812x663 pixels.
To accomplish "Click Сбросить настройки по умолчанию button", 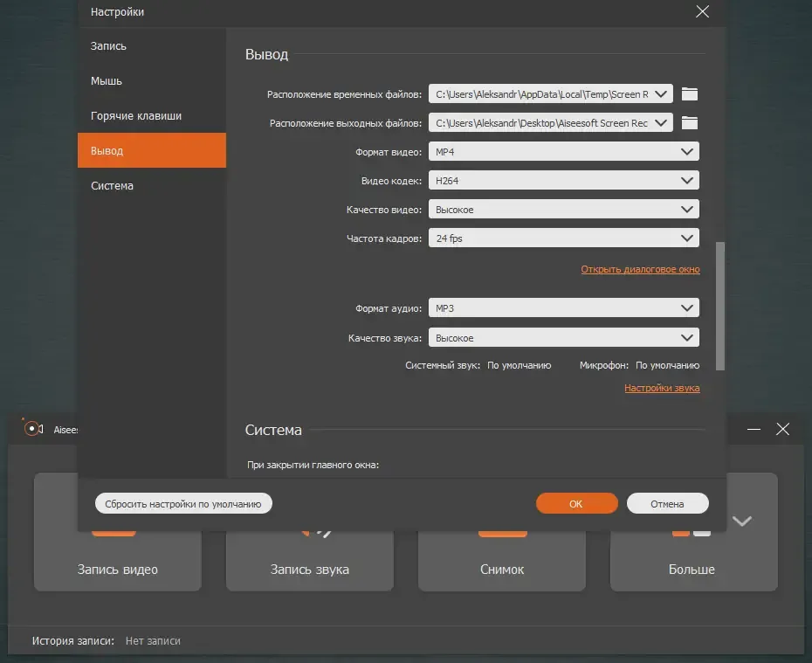I will (183, 504).
